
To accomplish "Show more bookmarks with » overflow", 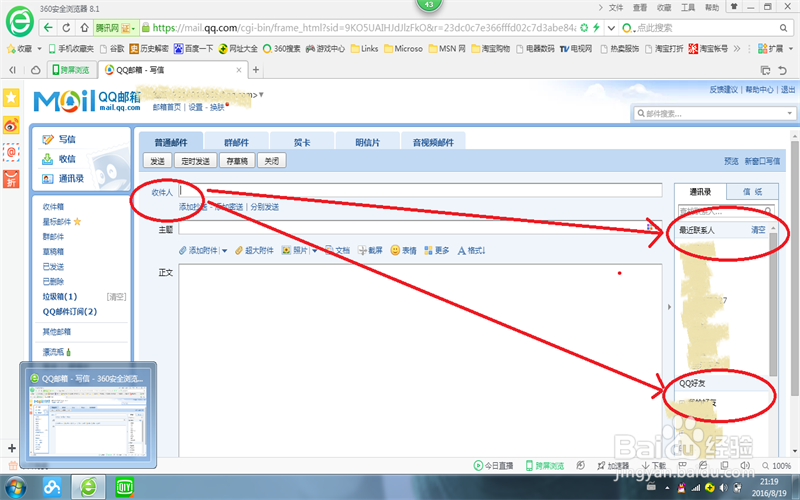I will point(737,48).
